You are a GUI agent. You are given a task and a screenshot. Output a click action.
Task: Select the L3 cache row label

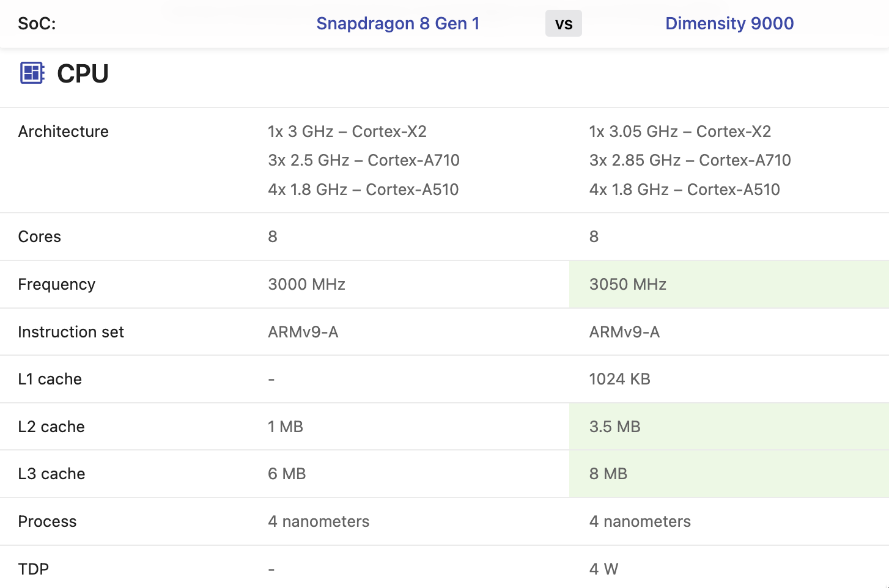[51, 474]
